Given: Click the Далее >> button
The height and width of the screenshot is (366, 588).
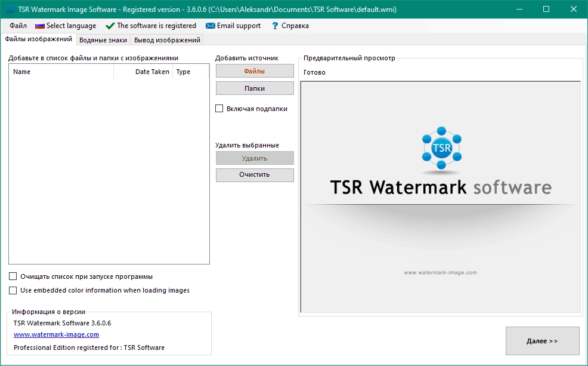Looking at the screenshot, I should pos(542,341).
